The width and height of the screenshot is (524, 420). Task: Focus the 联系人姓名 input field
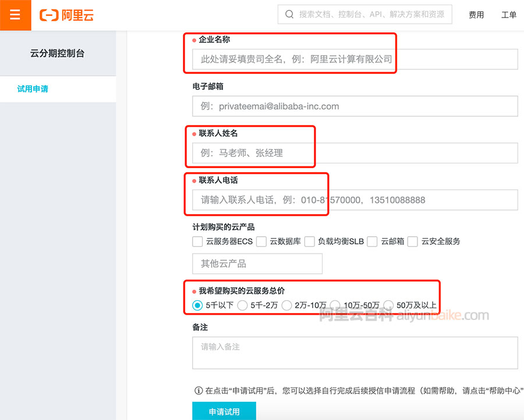(355, 153)
